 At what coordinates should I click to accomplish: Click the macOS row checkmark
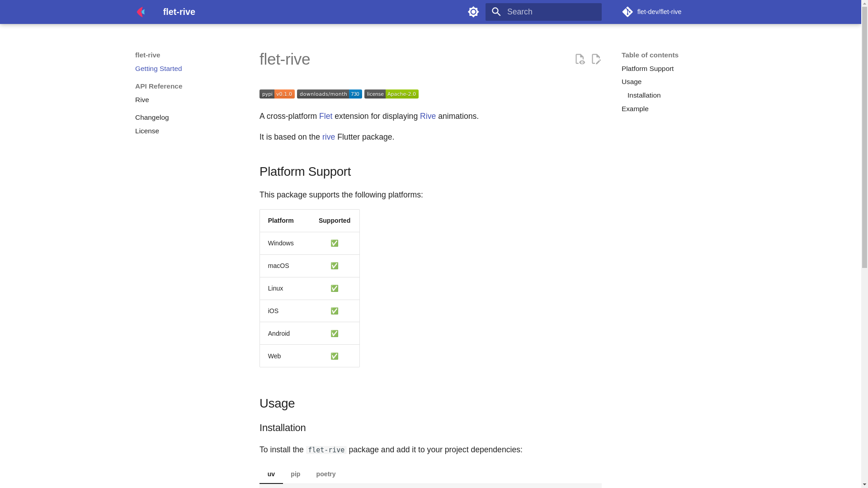pyautogui.click(x=335, y=266)
